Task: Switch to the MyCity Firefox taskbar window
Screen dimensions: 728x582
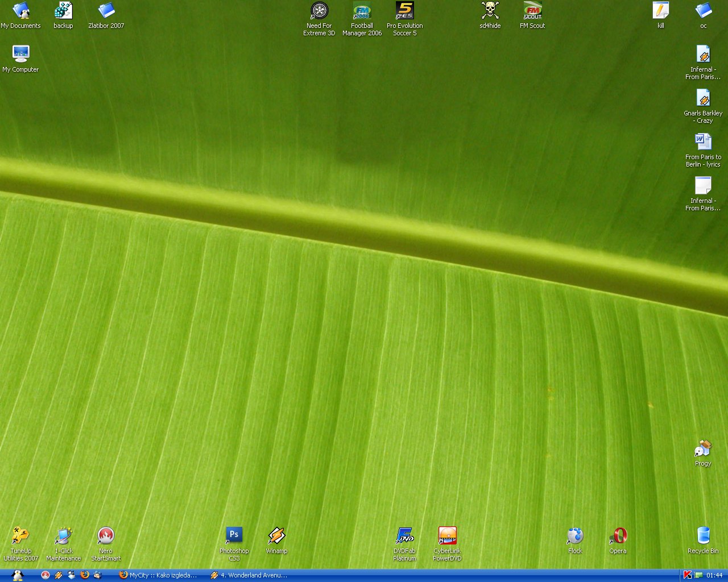Action: (x=158, y=575)
